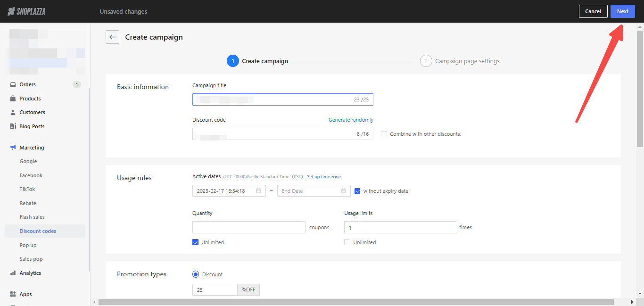Image resolution: width=644 pixels, height=306 pixels.
Task: Click Create campaign step label
Action: [x=265, y=61]
